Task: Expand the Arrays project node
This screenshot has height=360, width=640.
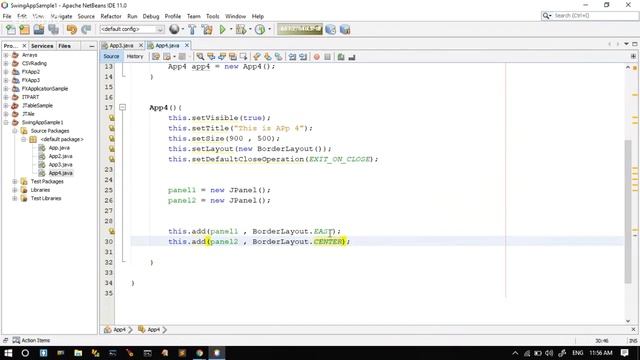Action: tap(6, 55)
